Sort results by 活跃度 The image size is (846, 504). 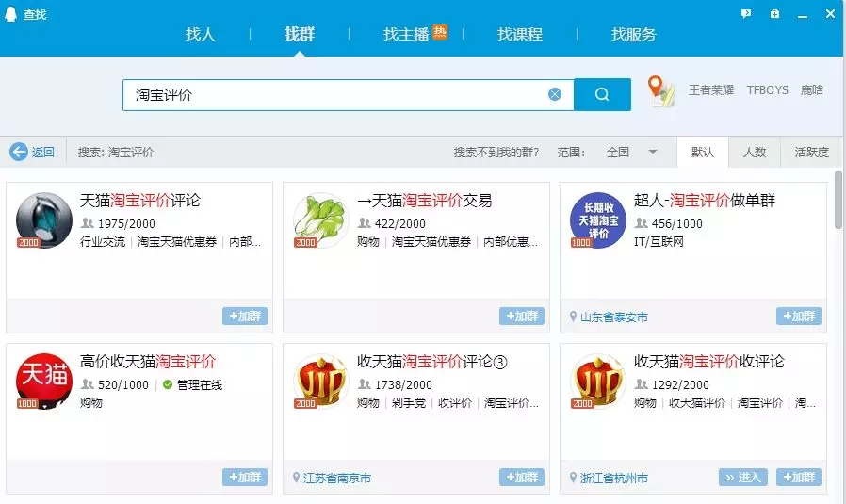pyautogui.click(x=811, y=153)
